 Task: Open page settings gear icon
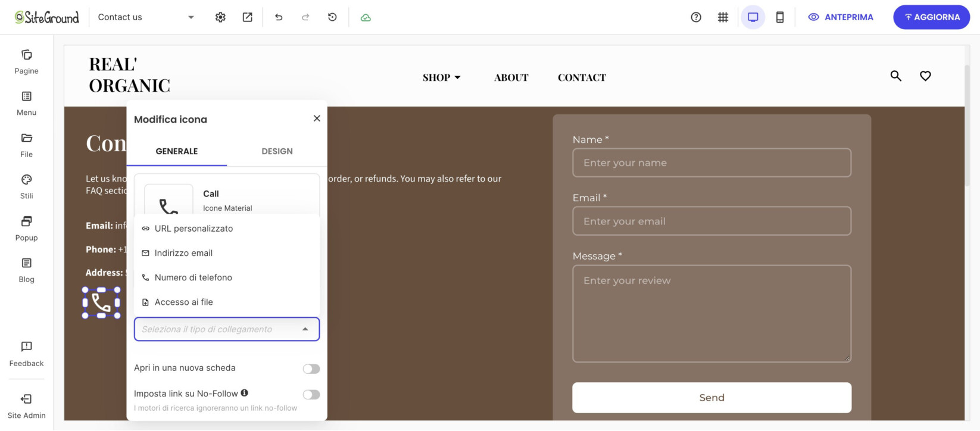point(220,17)
